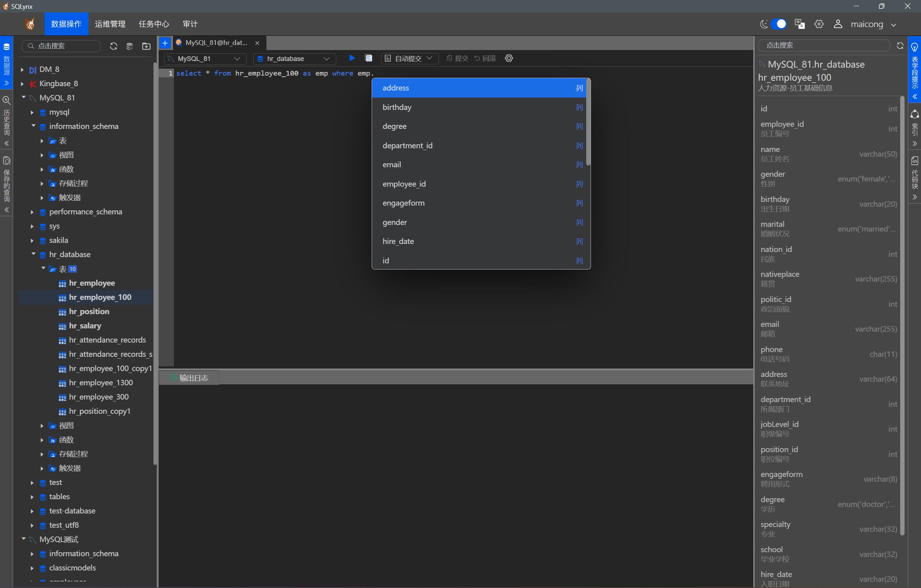Open the MySQL_81 connection dropdown

click(x=205, y=58)
